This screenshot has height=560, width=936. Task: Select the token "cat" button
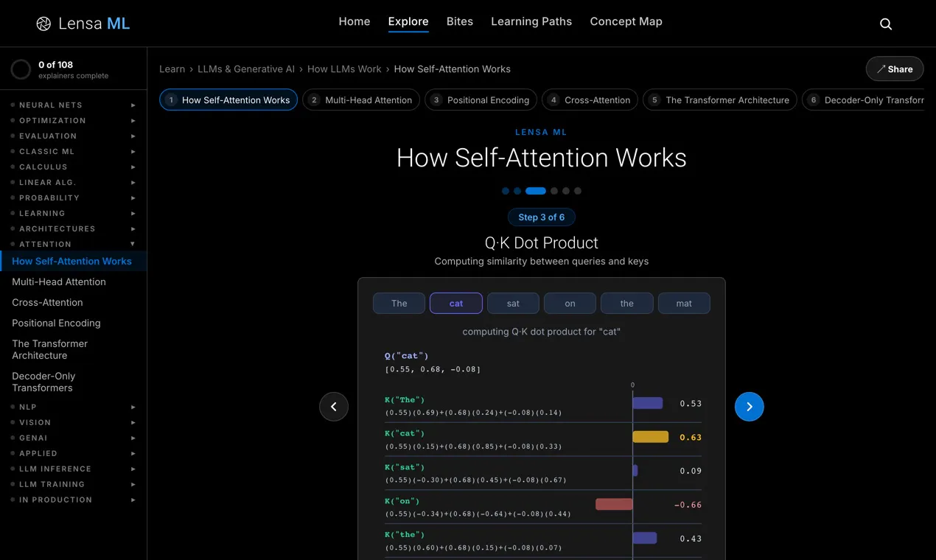(x=456, y=303)
